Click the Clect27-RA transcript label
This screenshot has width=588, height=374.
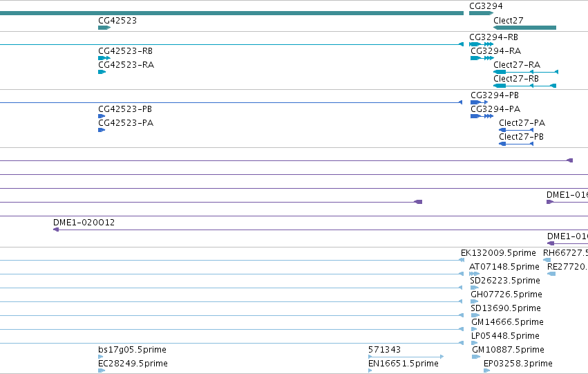[x=517, y=65]
